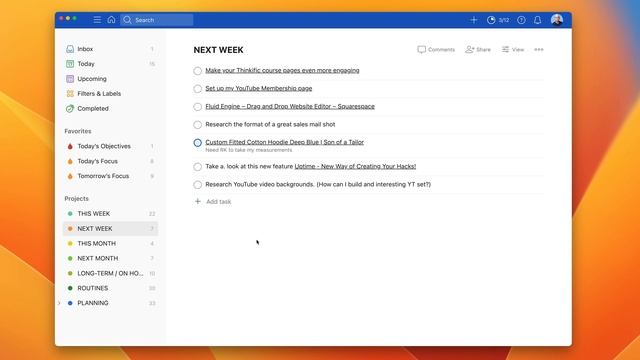
Task: Open Comments for NEXT WEEK project
Action: [x=436, y=49]
